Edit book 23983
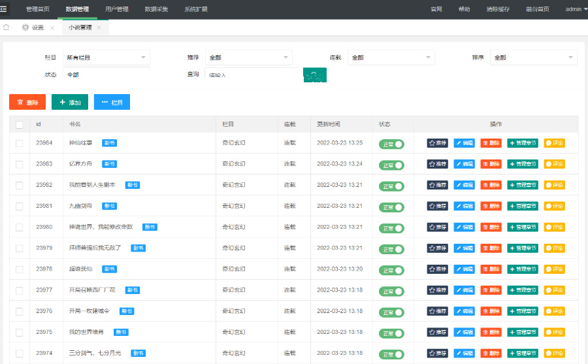The image size is (588, 364). click(x=465, y=164)
